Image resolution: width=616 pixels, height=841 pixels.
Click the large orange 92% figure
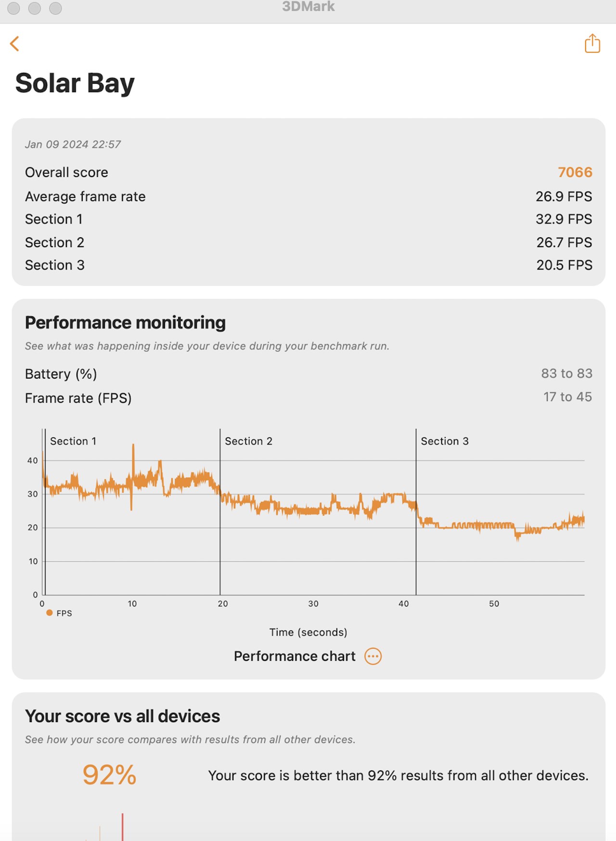[110, 775]
